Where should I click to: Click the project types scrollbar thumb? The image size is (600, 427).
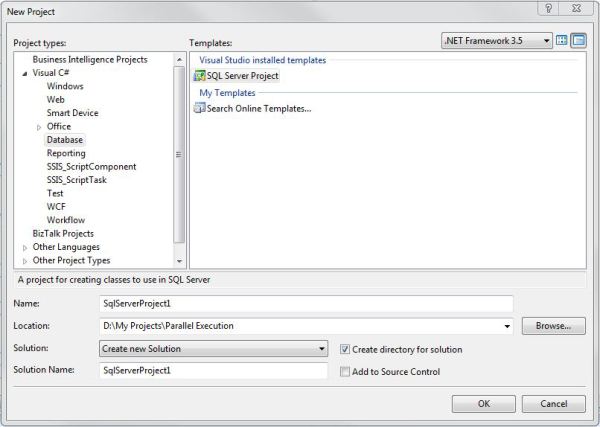[x=179, y=155]
